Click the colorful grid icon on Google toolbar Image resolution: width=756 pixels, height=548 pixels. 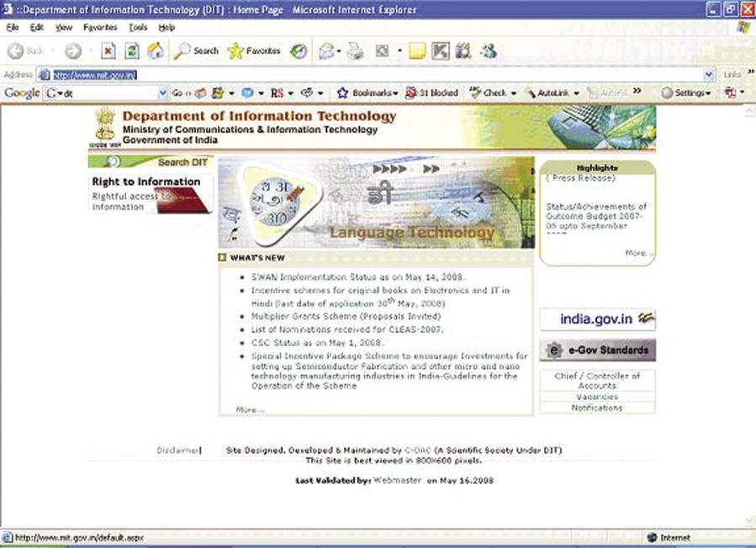(x=218, y=93)
